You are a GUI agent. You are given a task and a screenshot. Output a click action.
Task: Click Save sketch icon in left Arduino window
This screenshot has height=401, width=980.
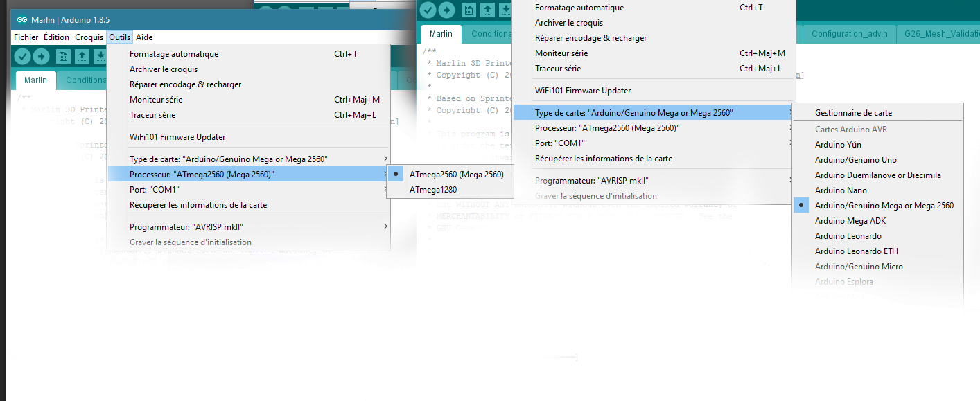[x=99, y=57]
